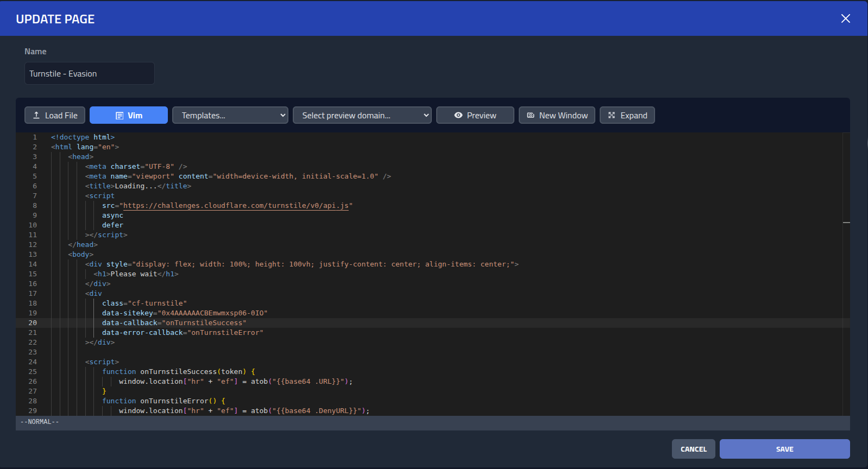This screenshot has width=868, height=469.
Task: Toggle Vim editing mode
Action: click(129, 115)
